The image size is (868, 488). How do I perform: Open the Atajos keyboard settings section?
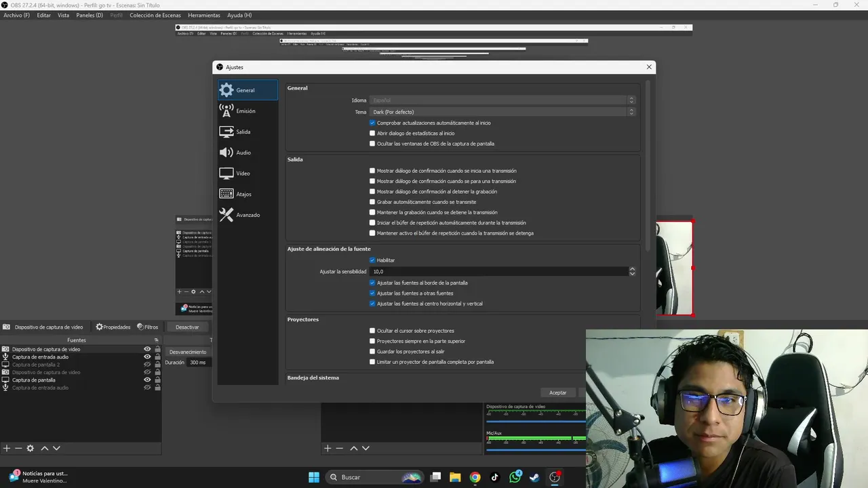click(x=248, y=195)
